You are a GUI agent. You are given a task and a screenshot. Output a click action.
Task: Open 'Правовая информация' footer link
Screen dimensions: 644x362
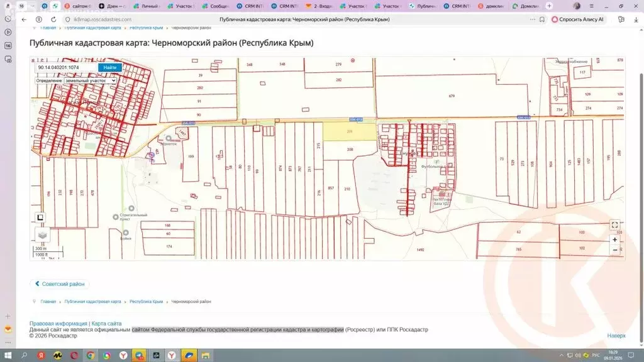pyautogui.click(x=58, y=323)
